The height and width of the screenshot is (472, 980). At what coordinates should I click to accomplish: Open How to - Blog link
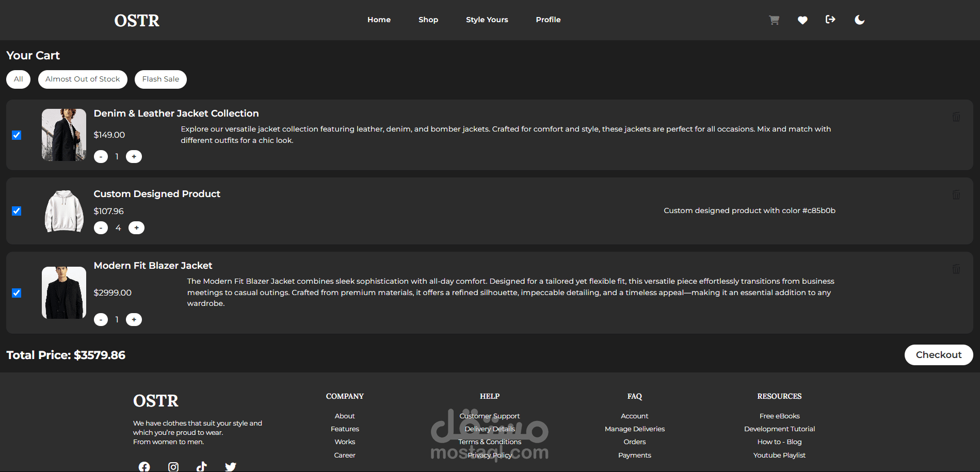[x=780, y=442]
